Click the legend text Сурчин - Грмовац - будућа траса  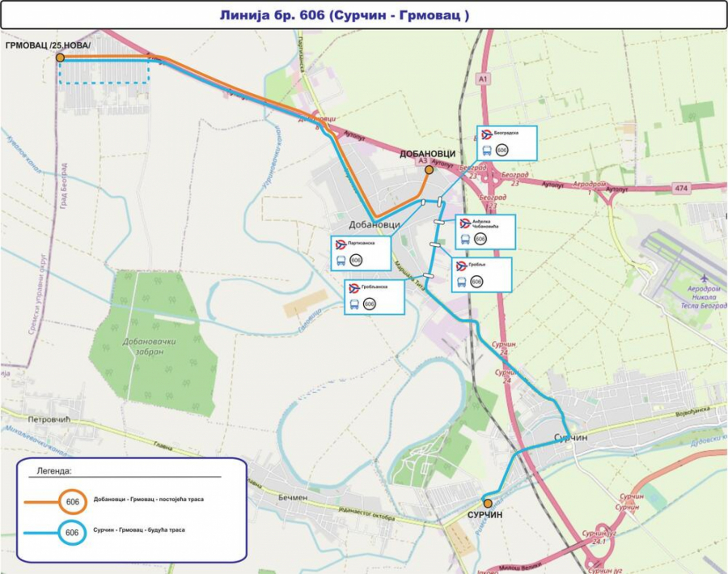coord(139,530)
